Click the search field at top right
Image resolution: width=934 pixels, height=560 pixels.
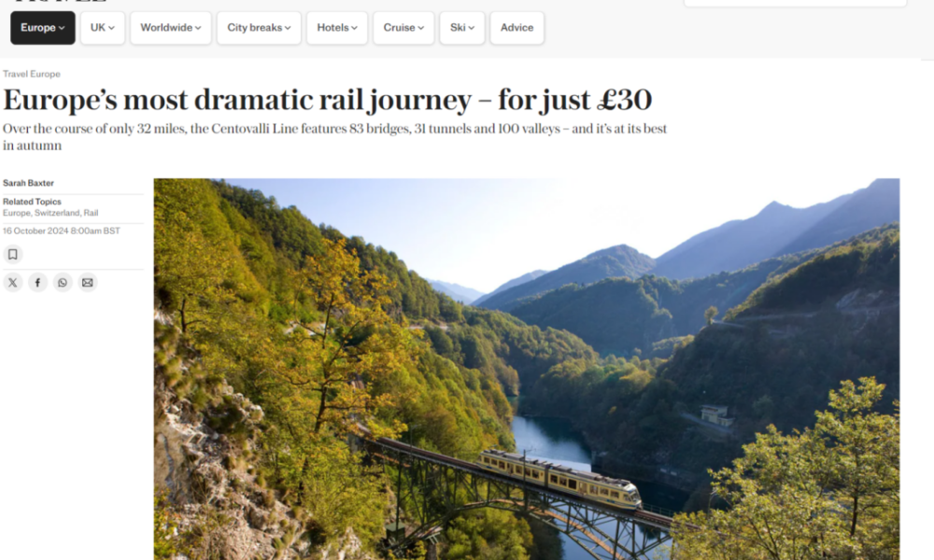795,3
